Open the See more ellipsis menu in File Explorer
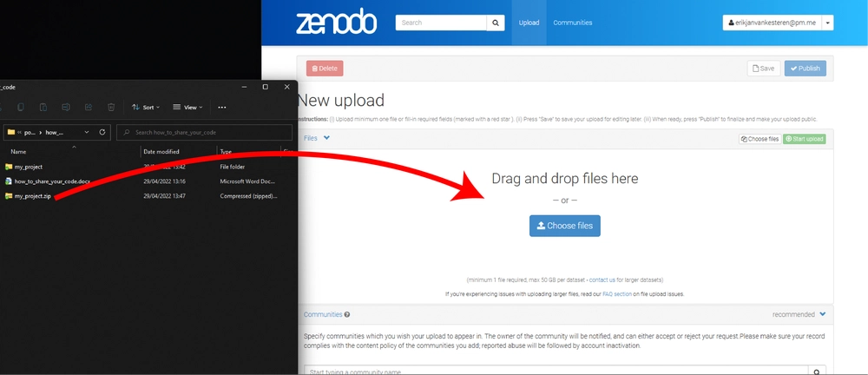Viewport: 868px width, 375px height. coord(222,107)
